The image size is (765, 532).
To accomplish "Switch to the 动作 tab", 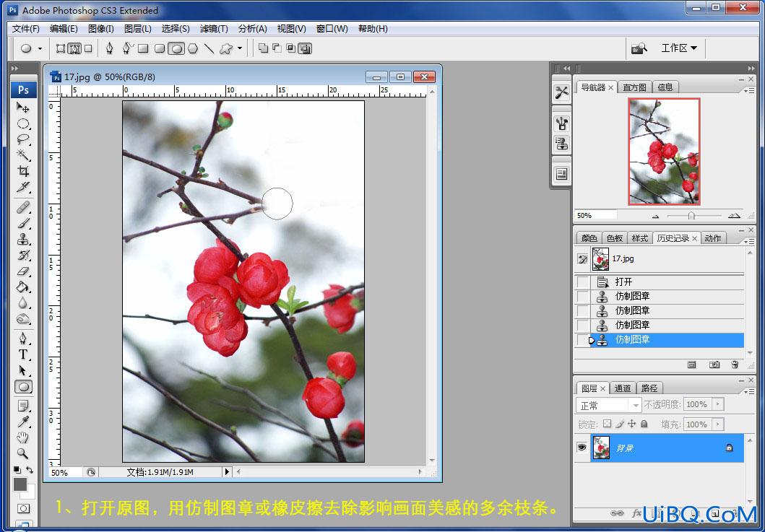I will coord(713,238).
